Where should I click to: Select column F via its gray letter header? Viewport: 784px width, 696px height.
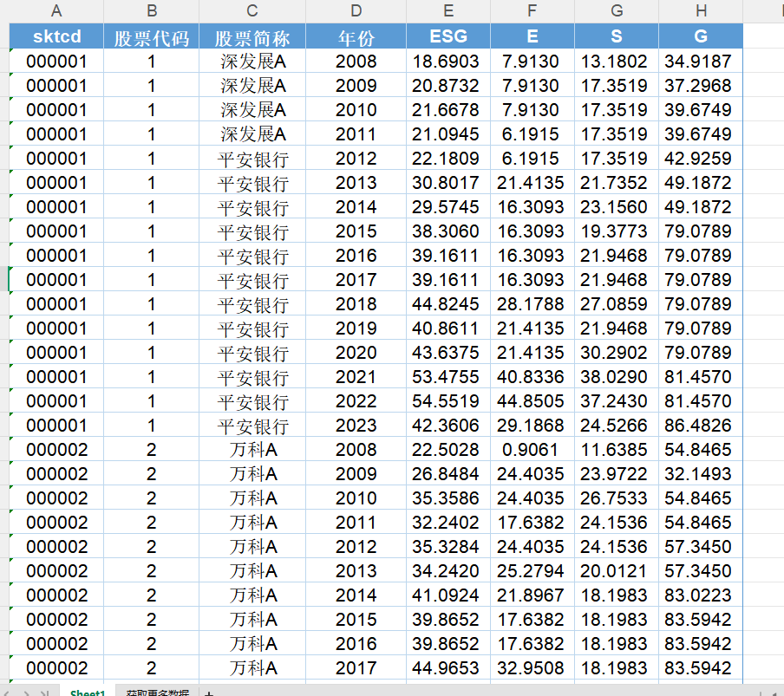[532, 11]
